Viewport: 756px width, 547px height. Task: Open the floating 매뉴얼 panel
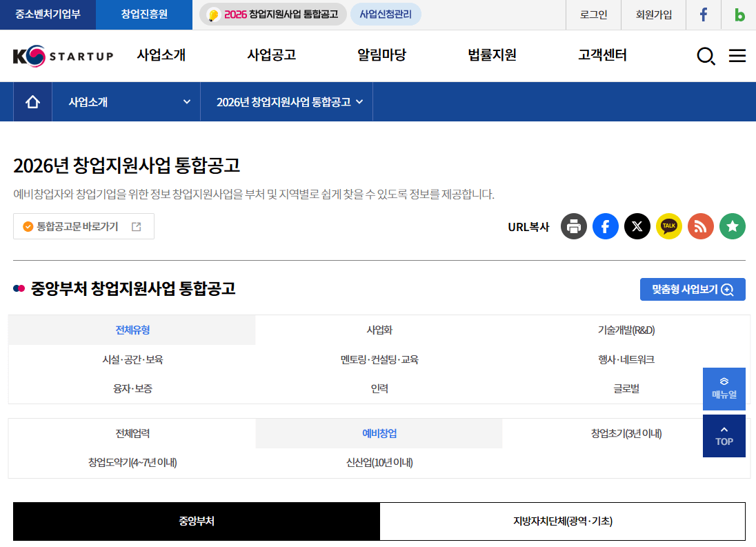724,388
